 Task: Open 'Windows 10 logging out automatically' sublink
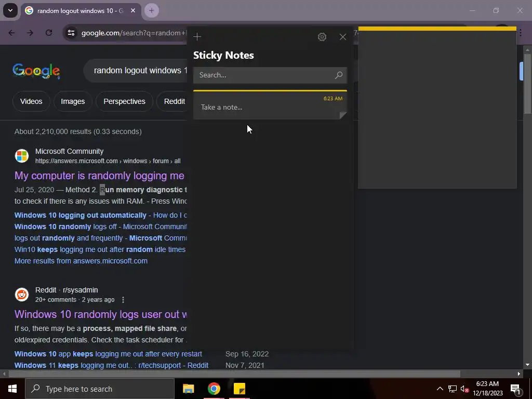tap(81, 216)
